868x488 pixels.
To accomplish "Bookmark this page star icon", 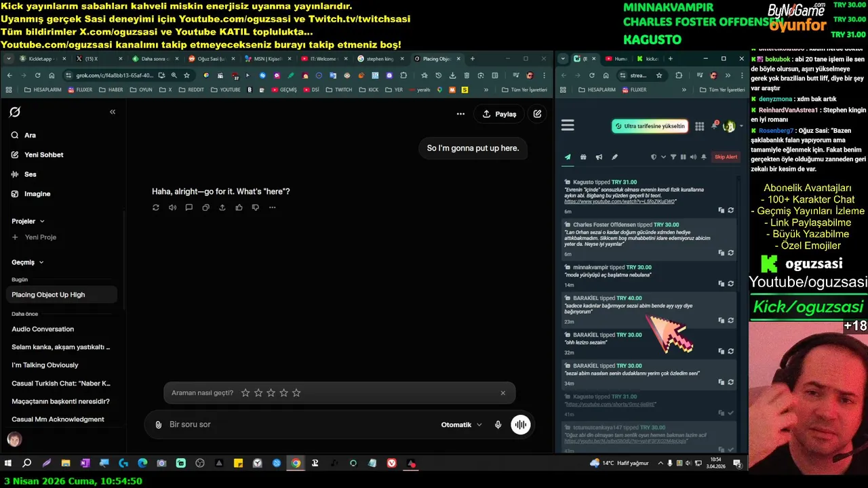I will pyautogui.click(x=186, y=75).
